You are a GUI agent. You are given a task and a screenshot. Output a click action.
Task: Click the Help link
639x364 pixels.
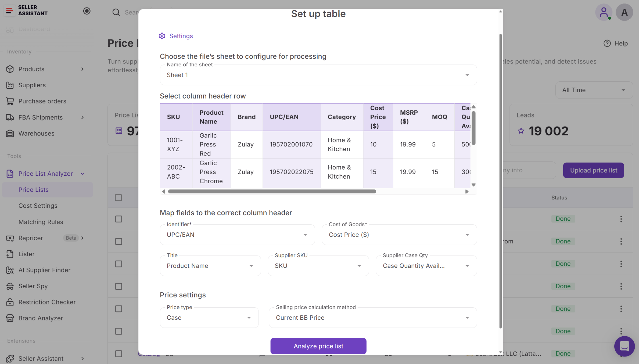616,43
